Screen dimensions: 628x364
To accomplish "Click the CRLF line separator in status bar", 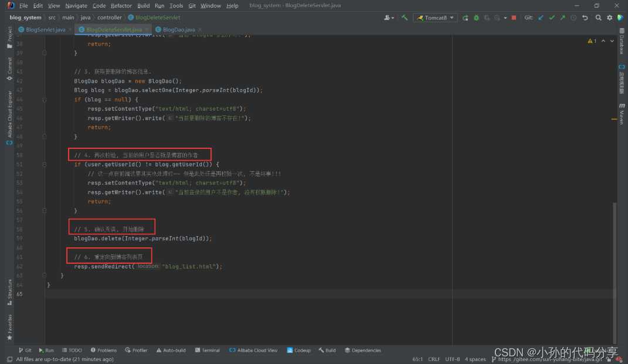I will 434,359.
